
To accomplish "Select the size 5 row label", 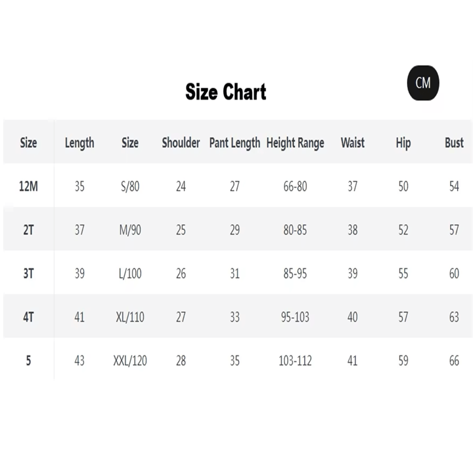I will click(28, 361).
